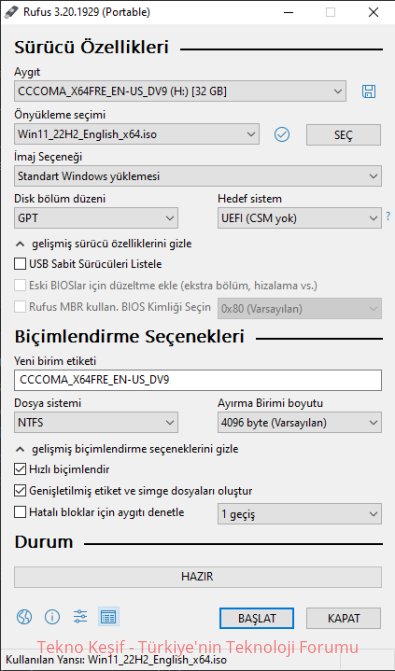Click the save drive image icon
This screenshot has height=671, width=395.
(x=368, y=91)
